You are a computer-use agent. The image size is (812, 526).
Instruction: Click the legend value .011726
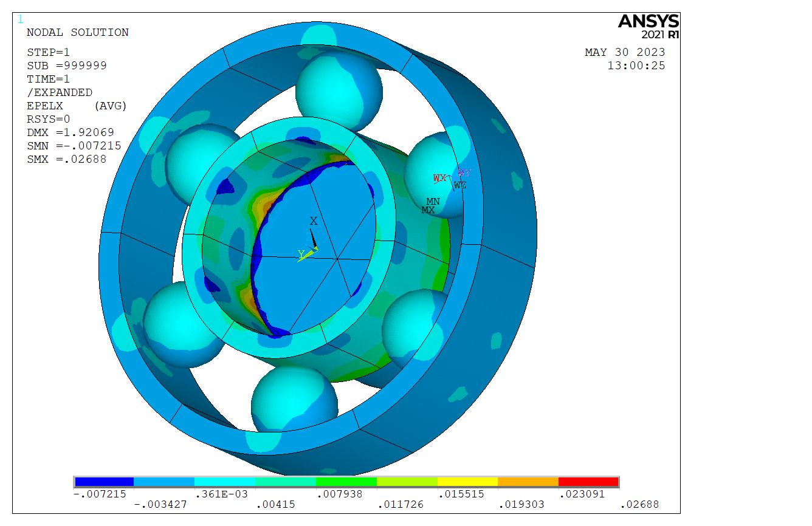click(x=401, y=505)
